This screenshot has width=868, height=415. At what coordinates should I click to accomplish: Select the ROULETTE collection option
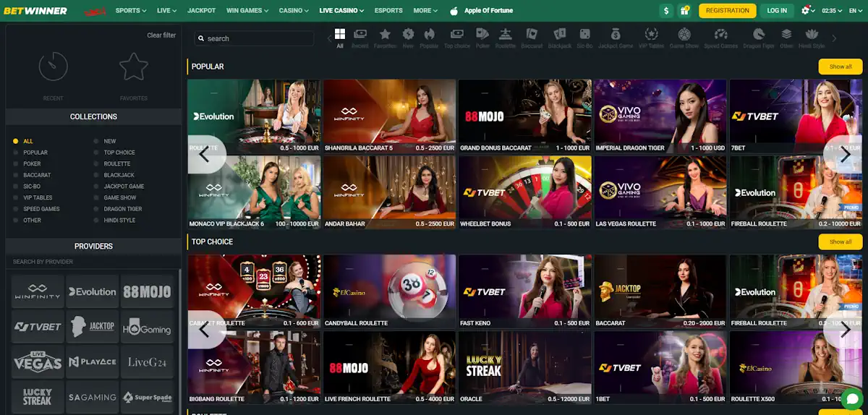[112, 164]
